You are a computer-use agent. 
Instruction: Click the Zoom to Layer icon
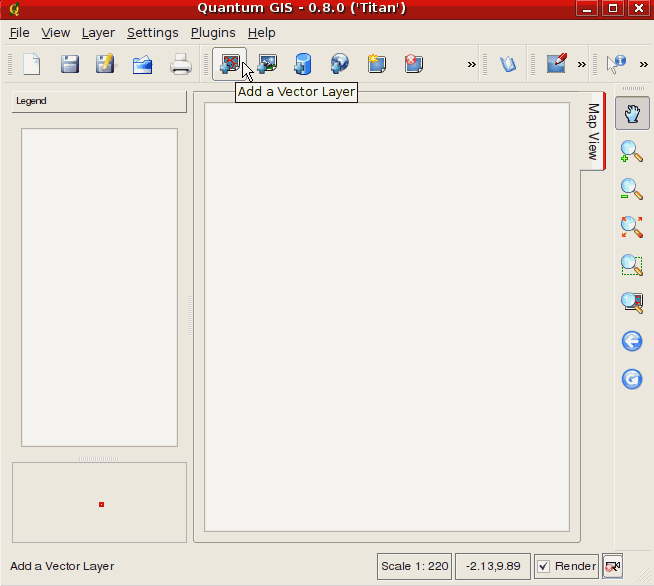pos(632,303)
